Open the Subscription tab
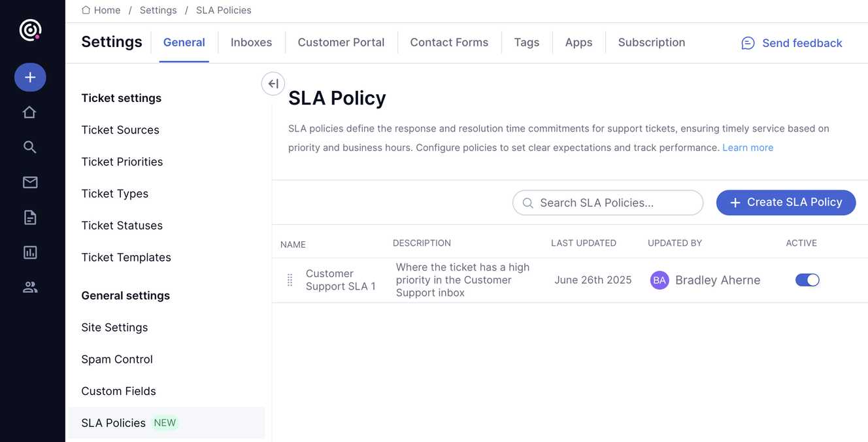 [652, 42]
